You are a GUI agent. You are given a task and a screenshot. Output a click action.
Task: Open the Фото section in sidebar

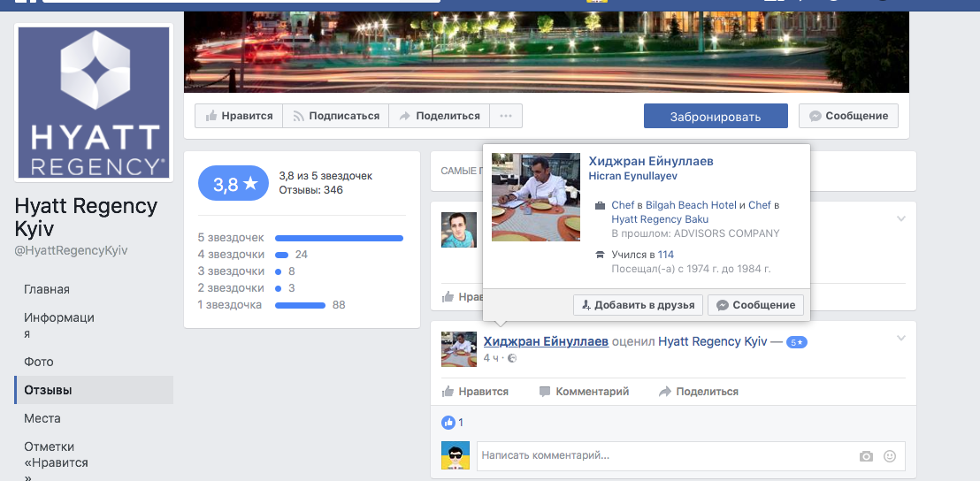pos(39,362)
